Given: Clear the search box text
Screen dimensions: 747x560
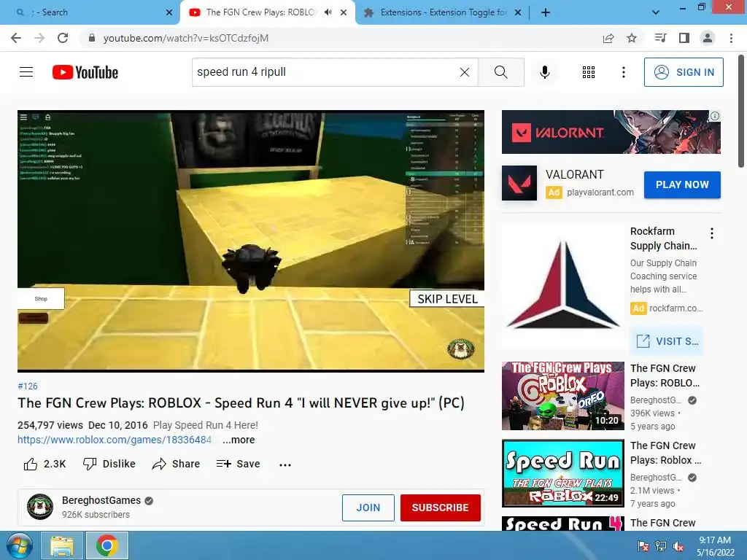Looking at the screenshot, I should tap(465, 72).
